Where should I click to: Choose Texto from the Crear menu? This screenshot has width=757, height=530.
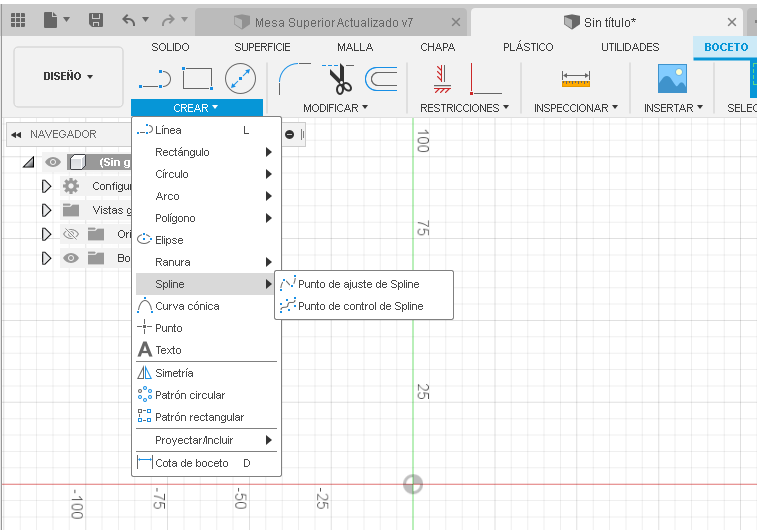point(207,350)
